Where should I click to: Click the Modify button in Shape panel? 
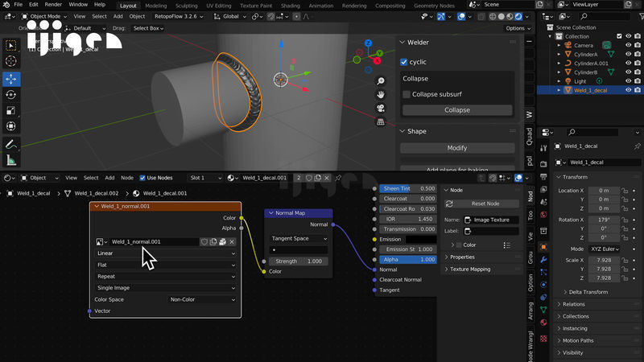click(456, 148)
